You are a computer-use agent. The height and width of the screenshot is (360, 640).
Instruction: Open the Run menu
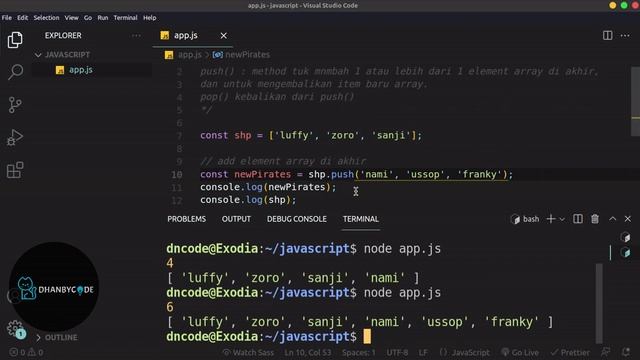click(x=103, y=18)
